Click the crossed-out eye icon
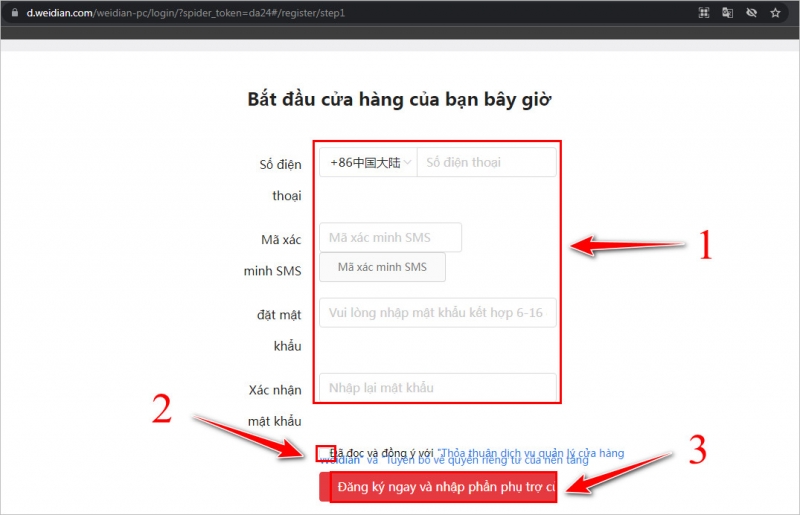The height and width of the screenshot is (515, 800). pos(752,13)
